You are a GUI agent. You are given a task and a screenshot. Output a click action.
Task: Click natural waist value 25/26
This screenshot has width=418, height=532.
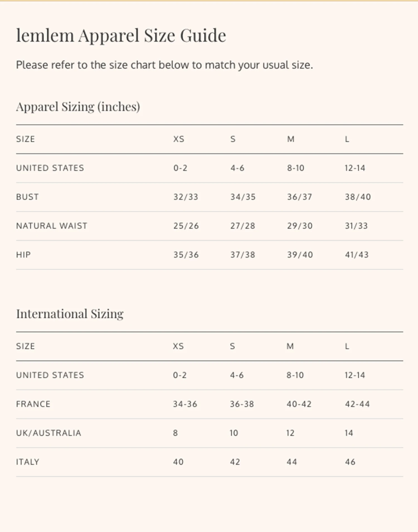tap(186, 226)
